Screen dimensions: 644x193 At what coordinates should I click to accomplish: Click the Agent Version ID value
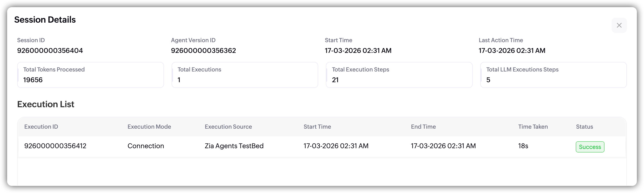click(x=203, y=51)
